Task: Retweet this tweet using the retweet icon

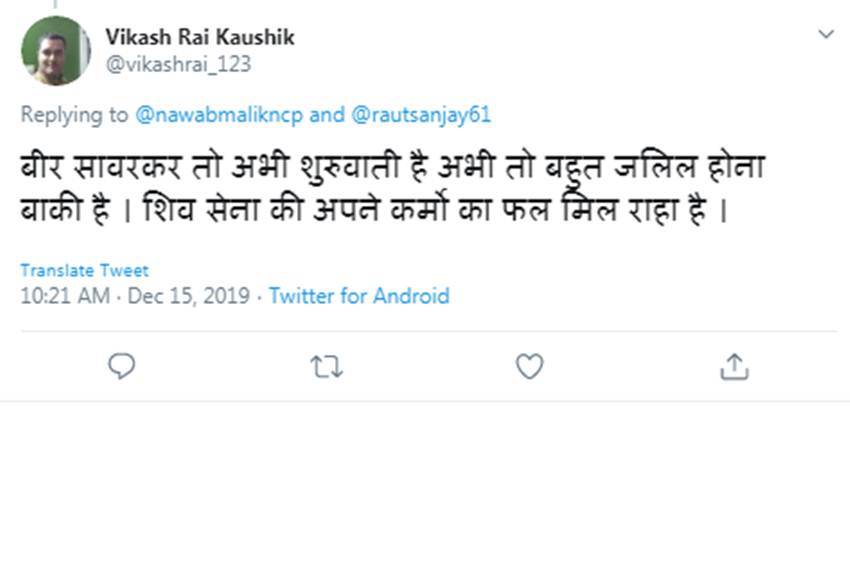Action: coord(327,367)
